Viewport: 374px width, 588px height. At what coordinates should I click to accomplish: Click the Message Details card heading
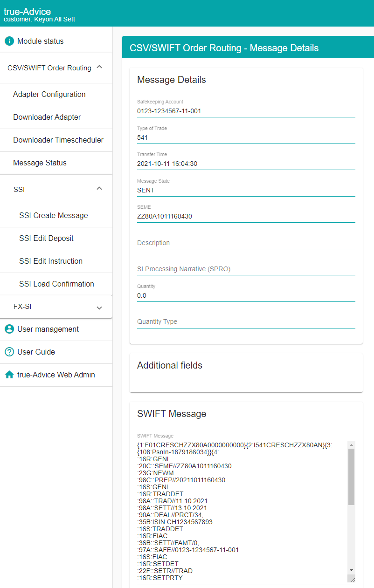tap(172, 80)
